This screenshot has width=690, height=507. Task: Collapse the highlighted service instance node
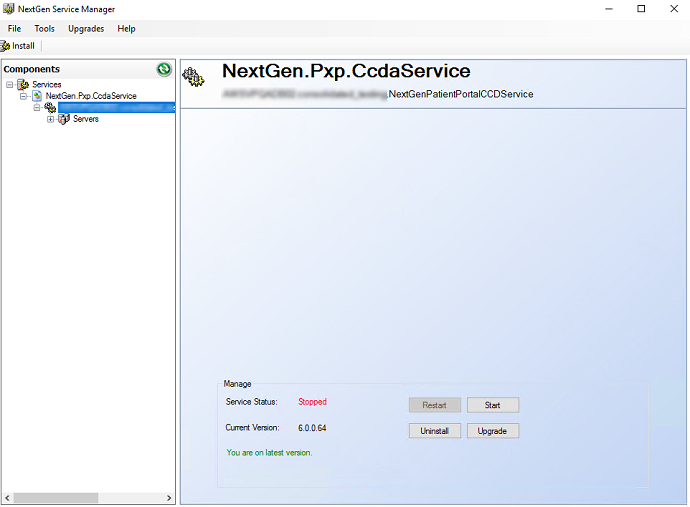point(37,107)
